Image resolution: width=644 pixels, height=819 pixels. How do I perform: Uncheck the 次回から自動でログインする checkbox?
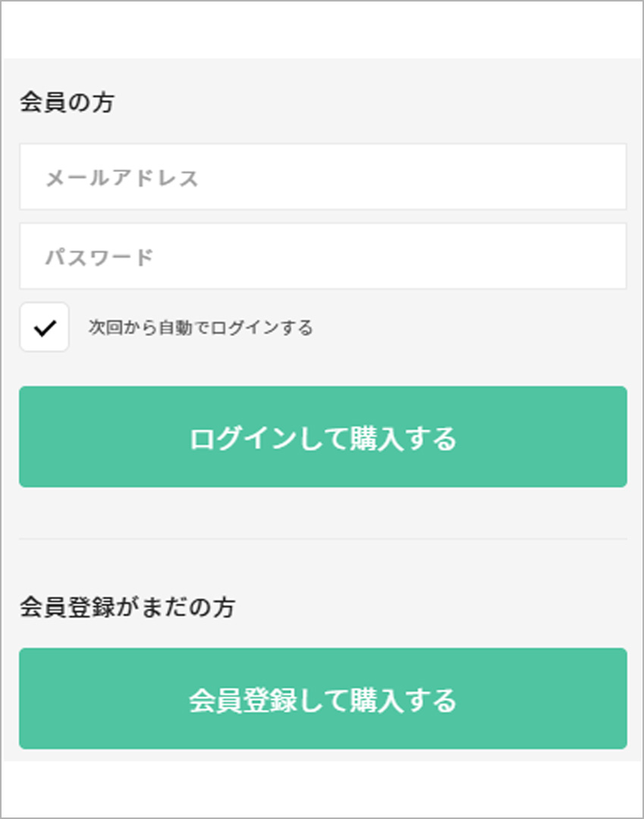45,327
